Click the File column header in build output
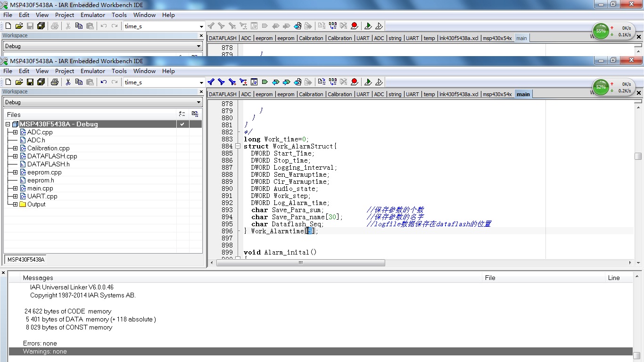 544,278
